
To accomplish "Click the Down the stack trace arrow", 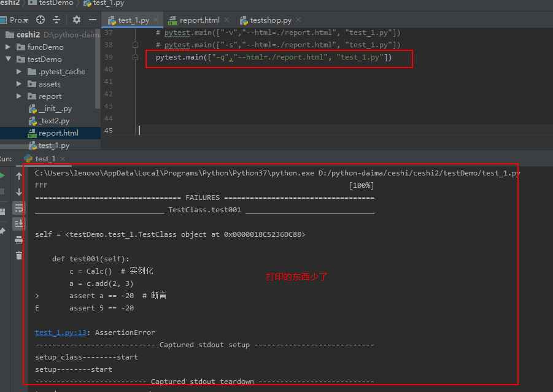I will (x=19, y=192).
